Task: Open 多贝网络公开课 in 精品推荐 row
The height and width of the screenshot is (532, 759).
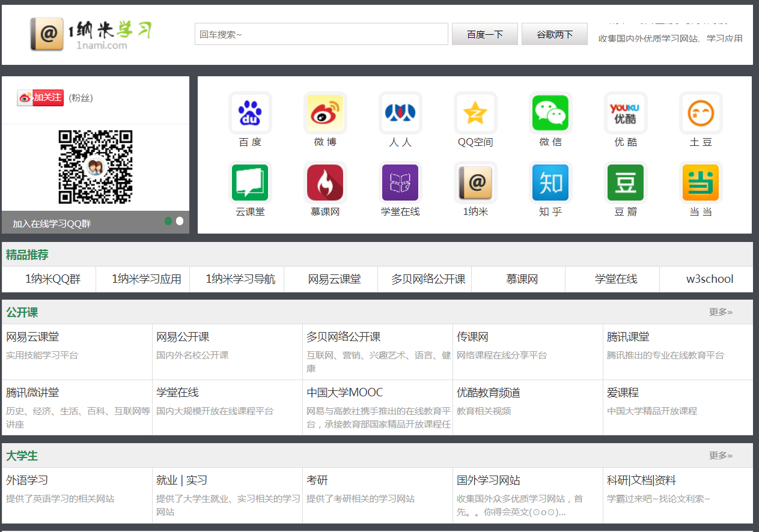Action: [428, 279]
